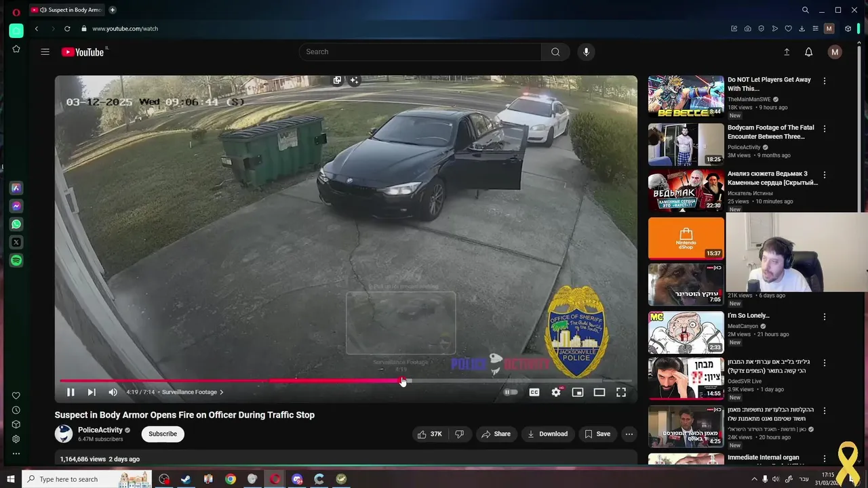This screenshot has height=488, width=868.
Task: Enable theater mode view
Action: [x=599, y=392]
